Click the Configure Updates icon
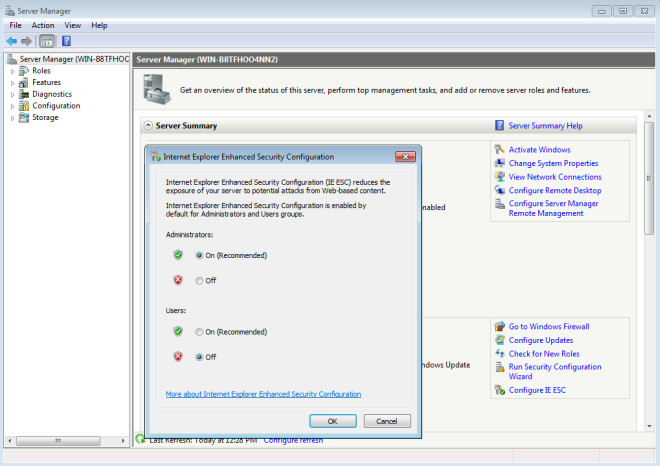This screenshot has width=660, height=466. pos(500,340)
